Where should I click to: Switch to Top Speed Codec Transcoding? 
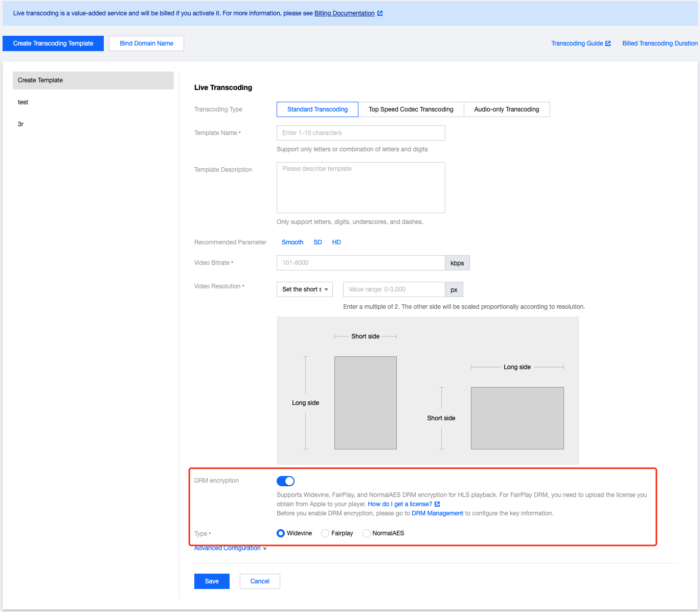[411, 109]
